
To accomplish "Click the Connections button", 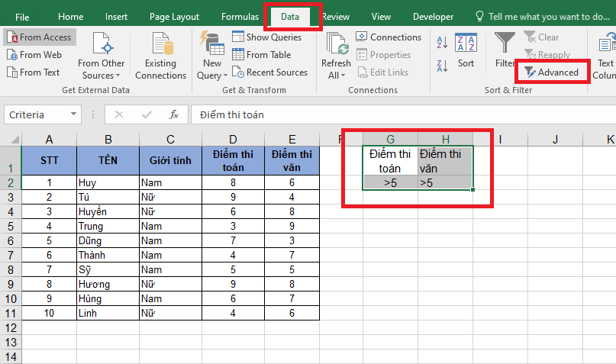I will click(x=388, y=37).
